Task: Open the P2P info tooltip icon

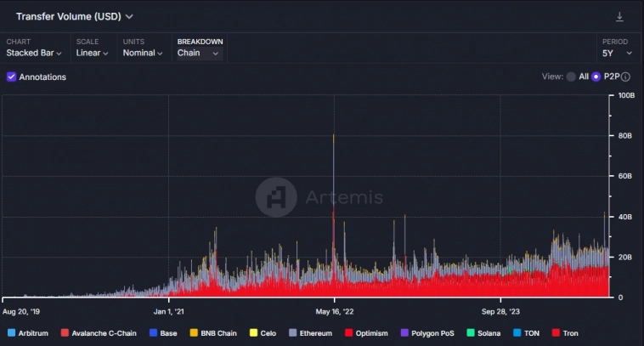Action: coord(625,77)
